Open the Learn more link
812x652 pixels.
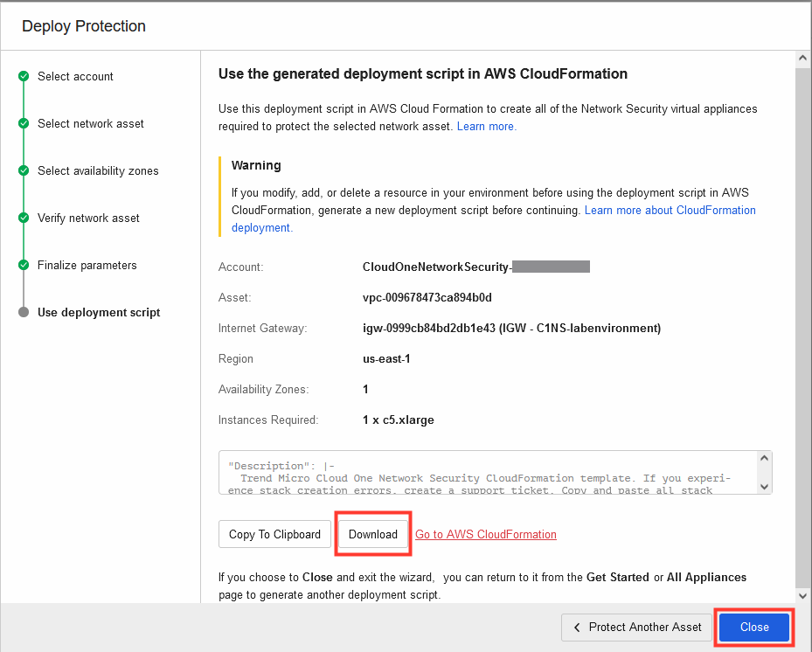(x=486, y=127)
